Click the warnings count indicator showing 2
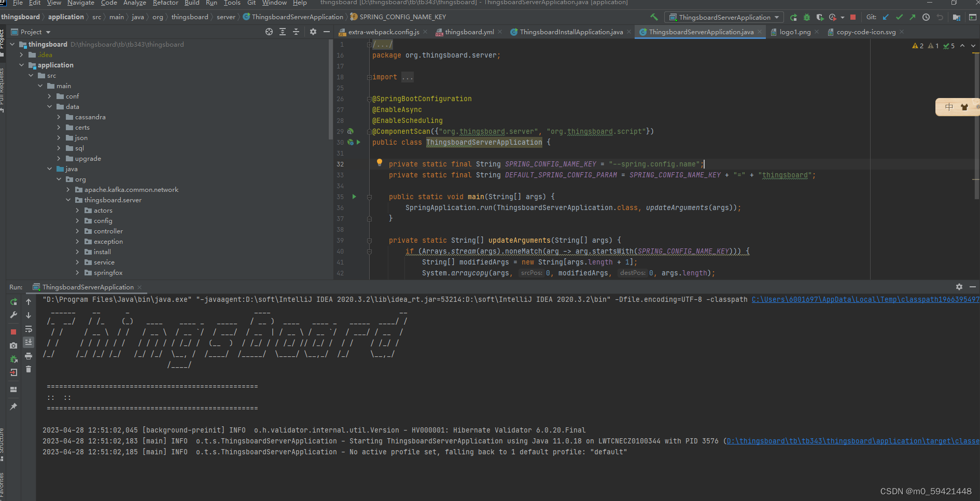 (918, 46)
